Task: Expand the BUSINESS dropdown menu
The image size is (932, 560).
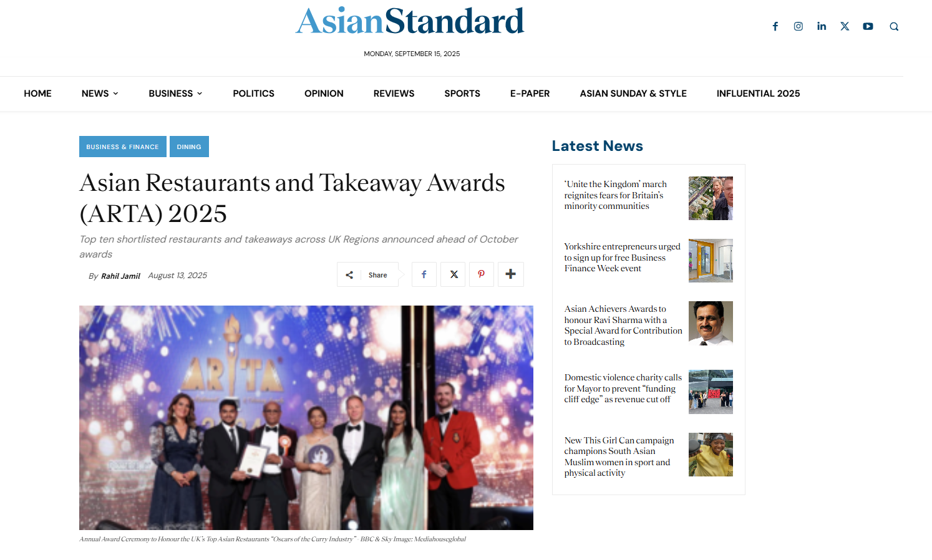Action: [x=175, y=94]
